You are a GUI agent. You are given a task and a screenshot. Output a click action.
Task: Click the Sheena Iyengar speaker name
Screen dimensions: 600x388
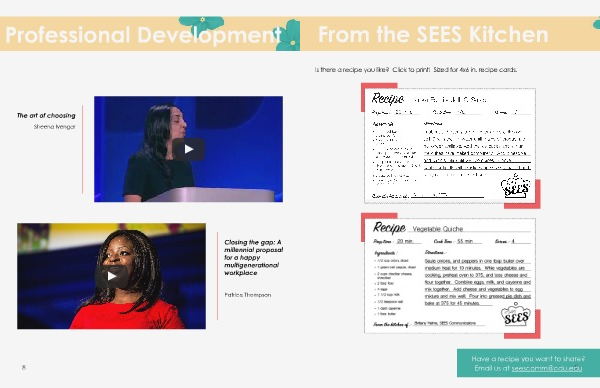tap(54, 127)
